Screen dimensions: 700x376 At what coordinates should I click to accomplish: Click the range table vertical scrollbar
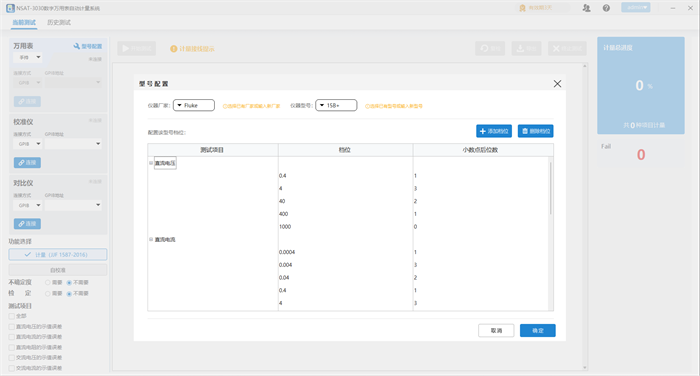point(550,188)
